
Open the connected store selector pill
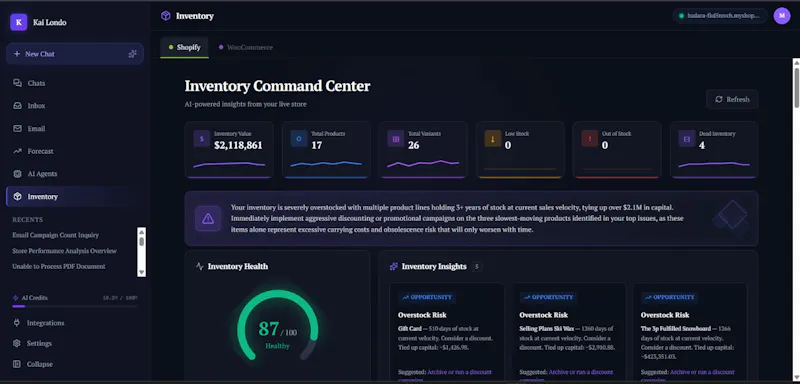[719, 16]
